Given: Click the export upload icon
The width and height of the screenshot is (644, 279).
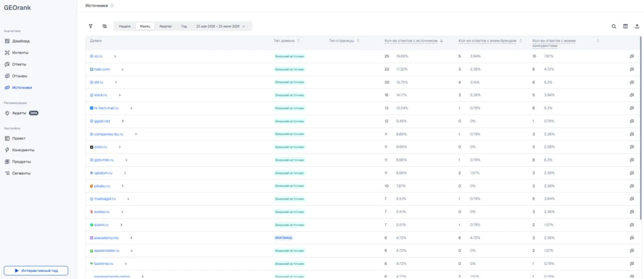Looking at the screenshot, I should coord(637,27).
